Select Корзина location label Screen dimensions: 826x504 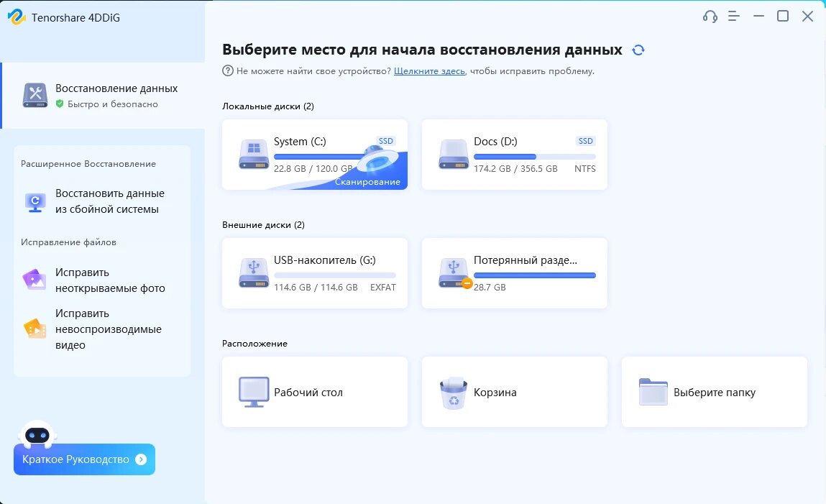click(495, 393)
